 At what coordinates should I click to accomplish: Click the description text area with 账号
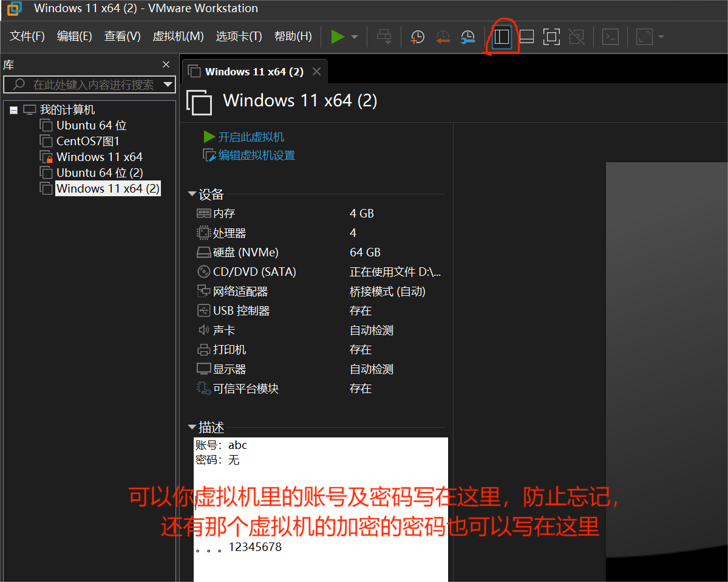pyautogui.click(x=321, y=509)
